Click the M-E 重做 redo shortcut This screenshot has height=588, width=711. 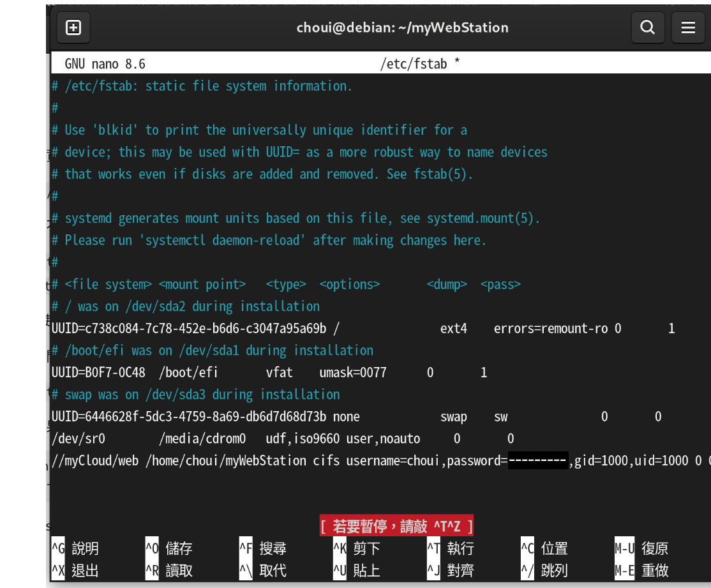coord(641,570)
